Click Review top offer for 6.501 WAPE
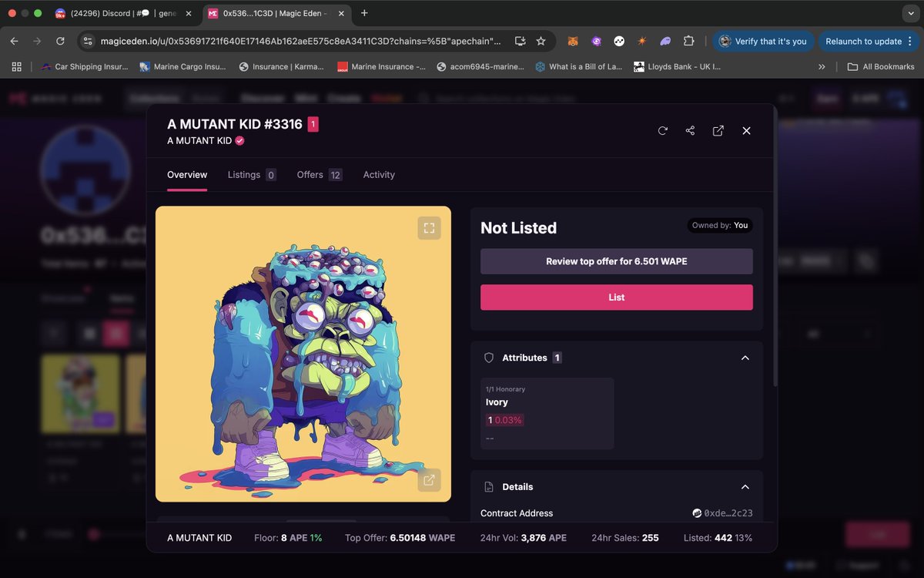Viewport: 924px width, 578px height. pos(617,261)
